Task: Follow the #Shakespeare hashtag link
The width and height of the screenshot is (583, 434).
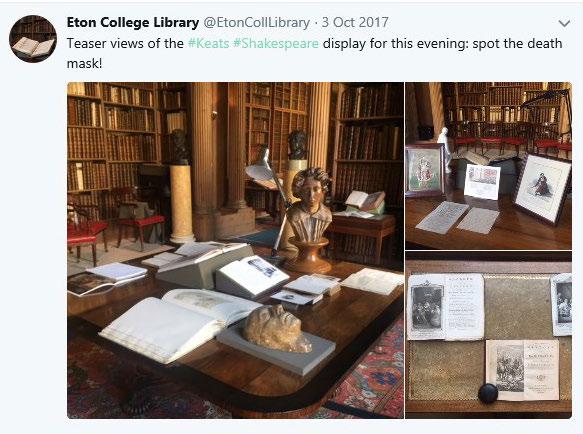Action: (x=276, y=44)
